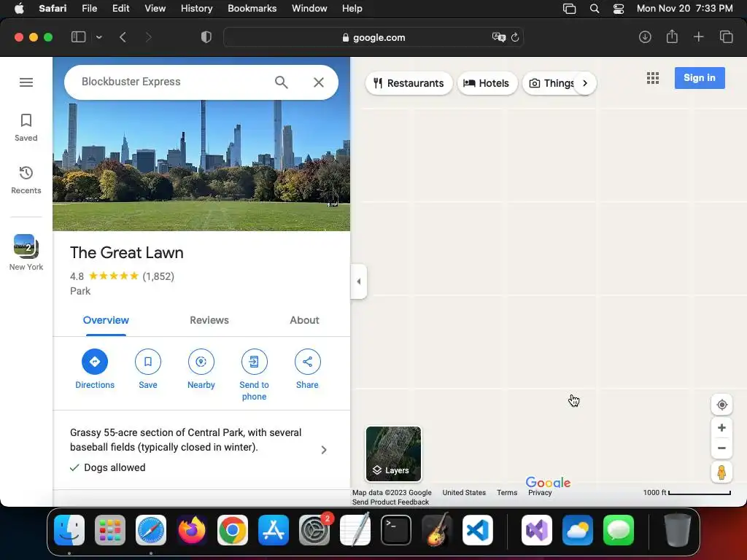
Task: Clear the search with the X icon
Action: (319, 82)
